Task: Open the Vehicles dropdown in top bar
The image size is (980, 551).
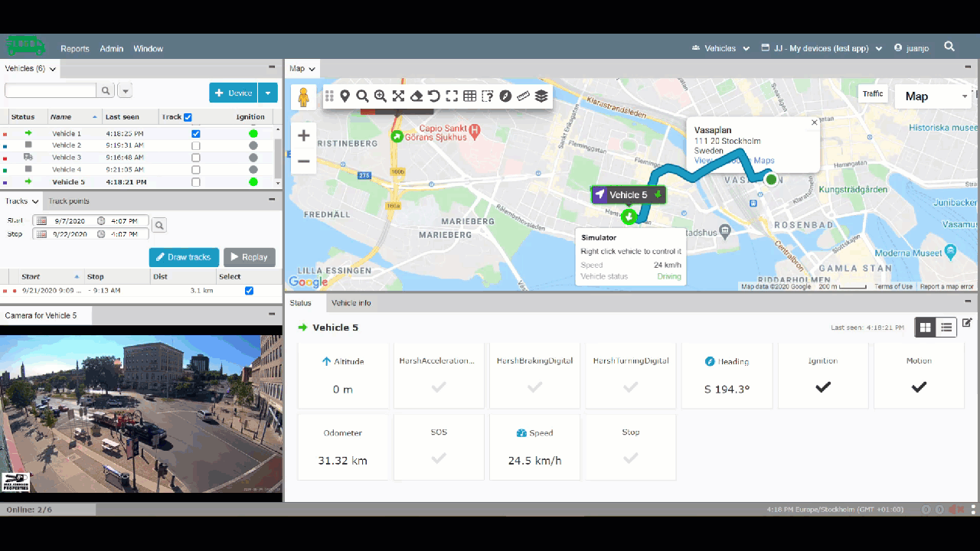Action: 720,48
